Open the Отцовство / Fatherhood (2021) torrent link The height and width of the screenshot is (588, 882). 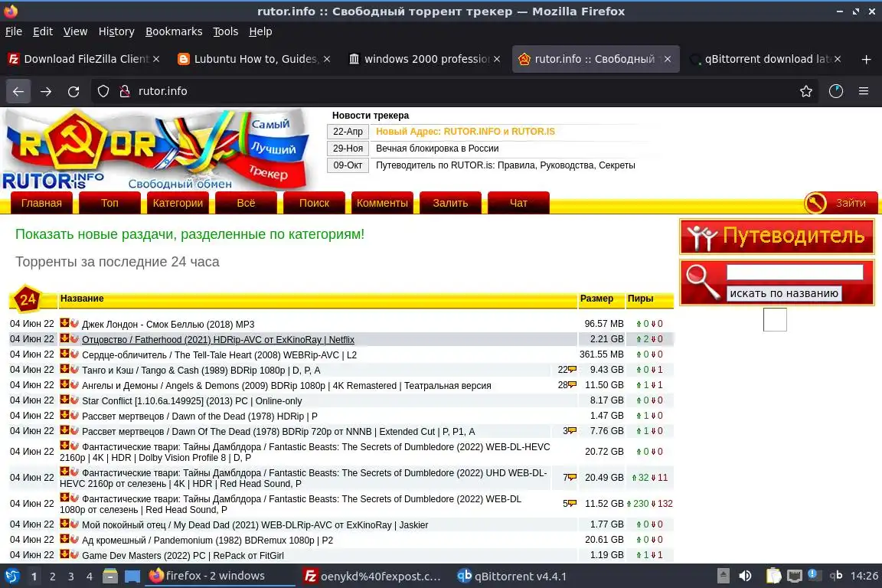coord(218,340)
